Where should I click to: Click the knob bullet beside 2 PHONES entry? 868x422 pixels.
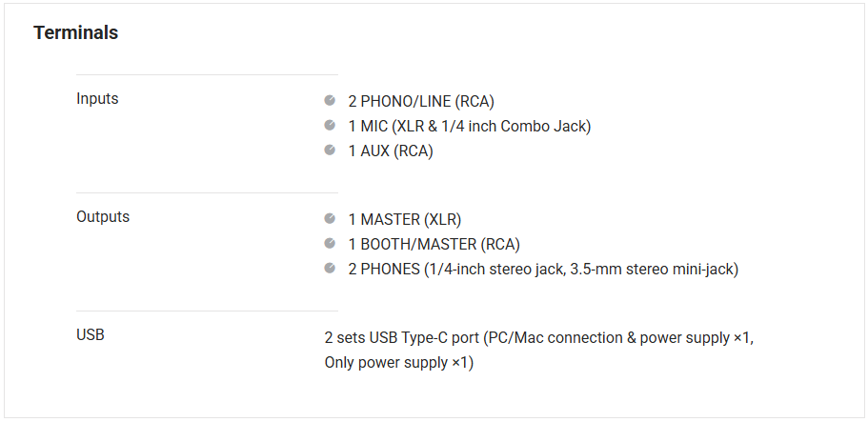[x=330, y=268]
